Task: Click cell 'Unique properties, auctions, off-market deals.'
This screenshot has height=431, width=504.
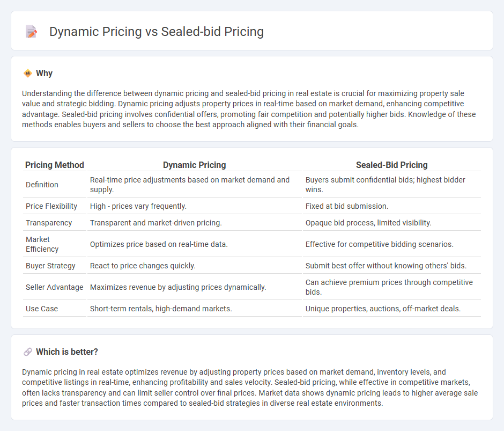Action: (x=392, y=309)
